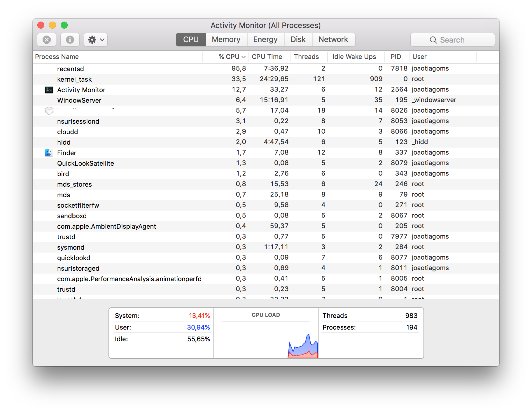
Task: Click the CPU time 24:29,65 cell
Action: [274, 79]
